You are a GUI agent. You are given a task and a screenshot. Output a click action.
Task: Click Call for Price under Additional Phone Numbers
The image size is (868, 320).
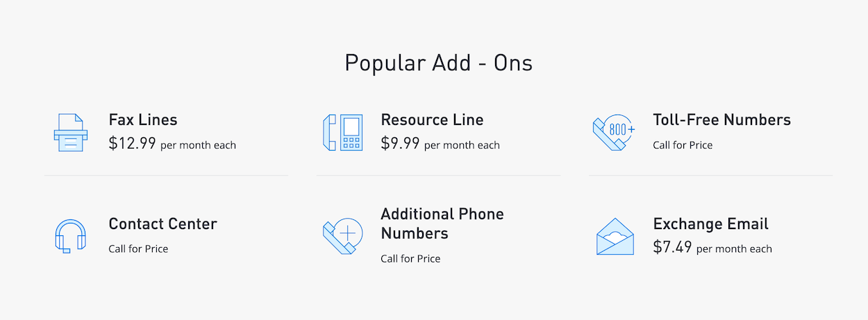click(410, 258)
